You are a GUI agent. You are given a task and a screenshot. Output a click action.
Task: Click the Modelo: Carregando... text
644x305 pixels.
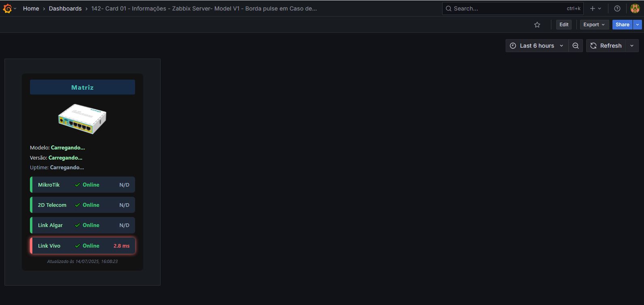tap(57, 148)
